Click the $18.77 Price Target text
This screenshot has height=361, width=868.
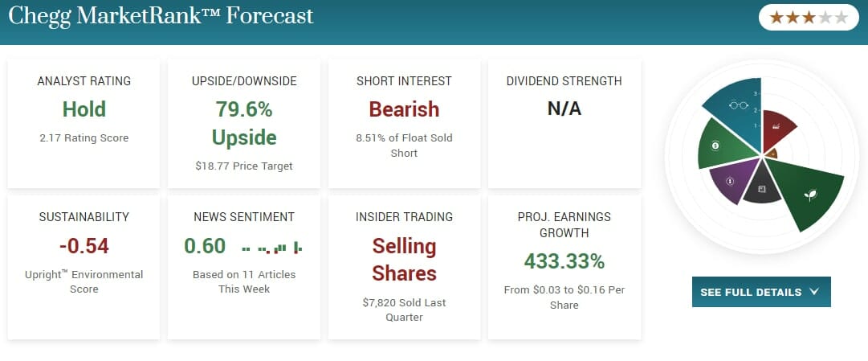[x=244, y=166]
